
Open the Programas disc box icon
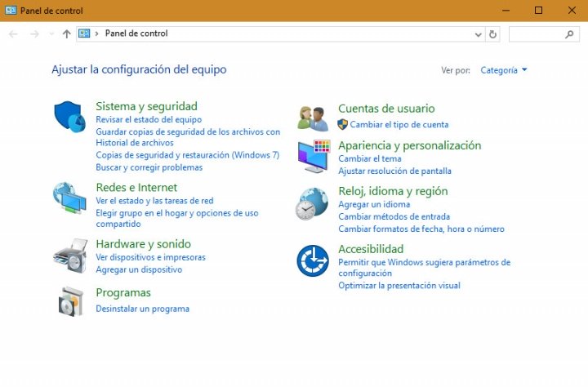70,302
